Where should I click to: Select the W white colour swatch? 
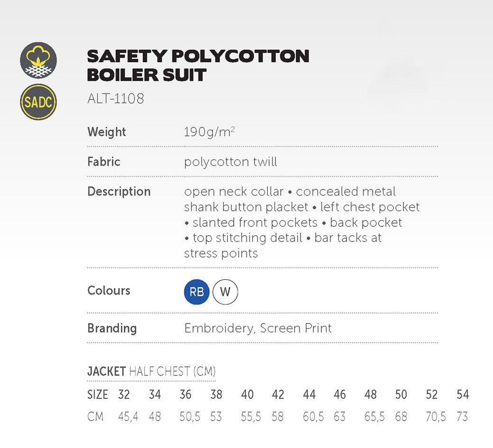225,292
